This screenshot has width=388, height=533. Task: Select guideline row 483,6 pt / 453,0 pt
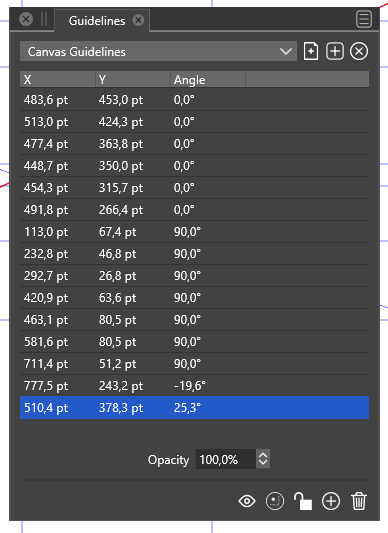click(195, 100)
